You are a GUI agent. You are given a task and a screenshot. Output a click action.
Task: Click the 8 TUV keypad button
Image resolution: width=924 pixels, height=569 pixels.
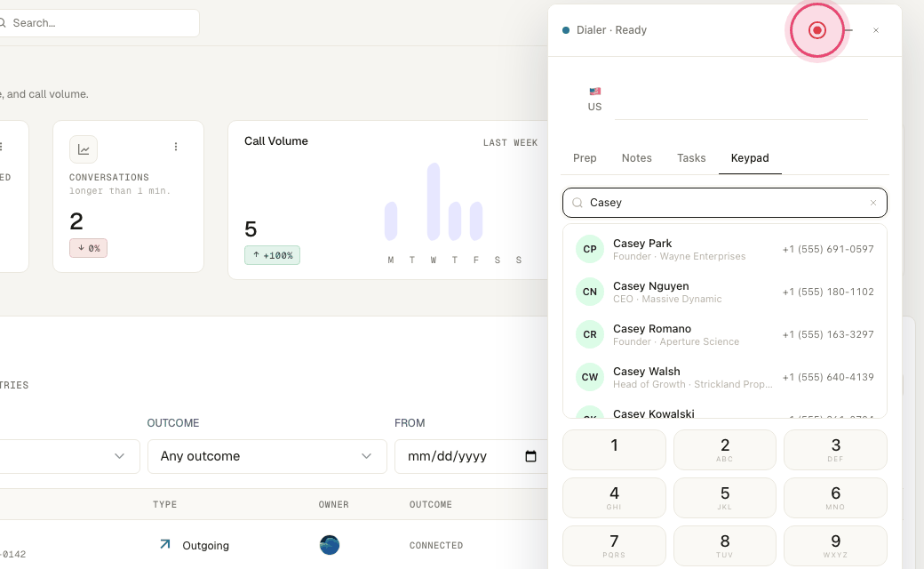[x=725, y=546]
